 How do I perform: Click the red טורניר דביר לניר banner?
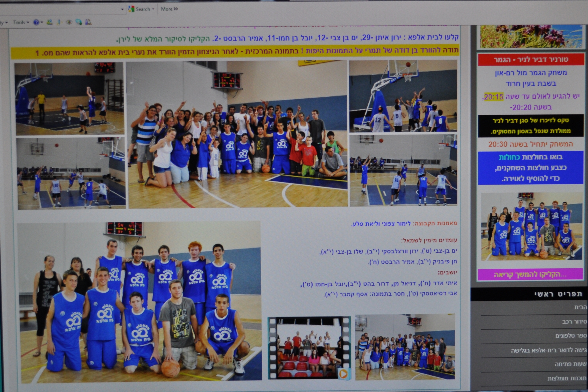click(531, 60)
